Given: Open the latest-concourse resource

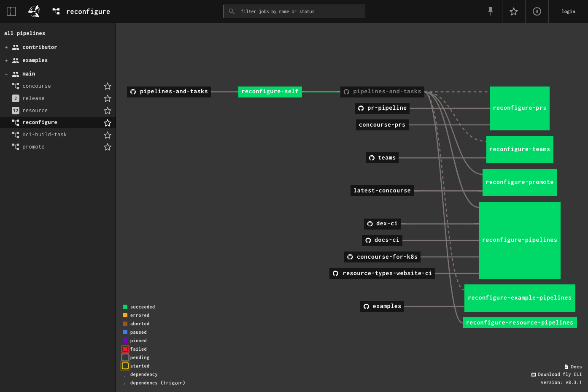Looking at the screenshot, I should click(x=382, y=191).
